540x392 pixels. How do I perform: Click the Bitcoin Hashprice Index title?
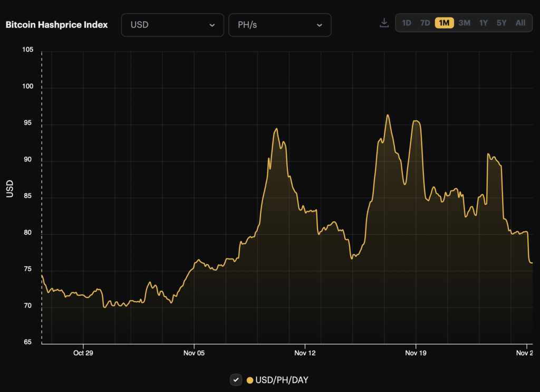pyautogui.click(x=57, y=25)
